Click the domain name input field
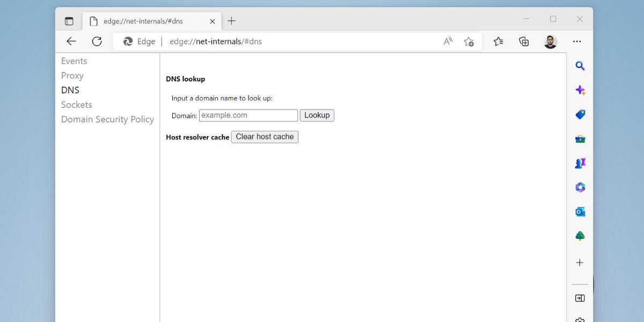 point(248,115)
